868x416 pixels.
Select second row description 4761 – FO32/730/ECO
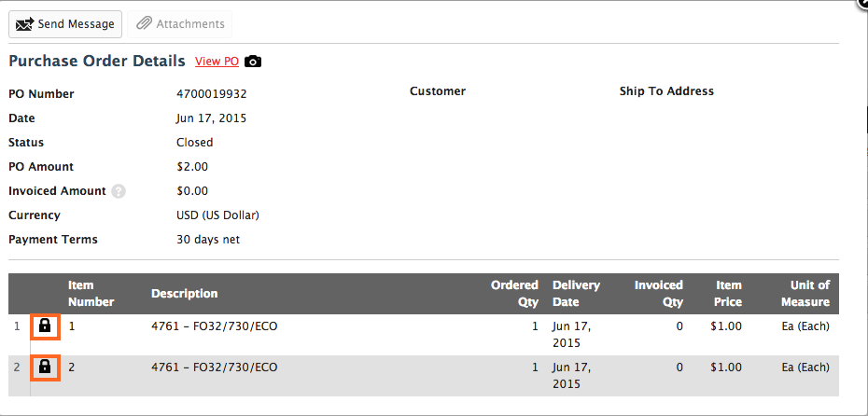coord(215,367)
